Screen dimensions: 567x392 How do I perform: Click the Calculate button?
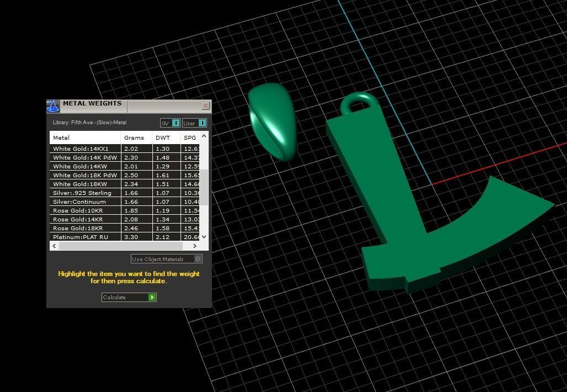coord(129,297)
